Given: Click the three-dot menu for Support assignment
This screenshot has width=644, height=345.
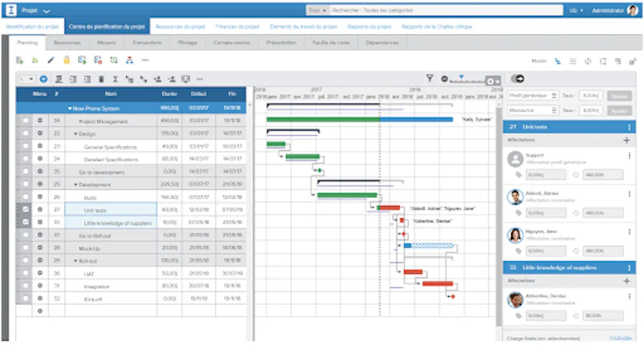Looking at the screenshot, I should pos(629,156).
